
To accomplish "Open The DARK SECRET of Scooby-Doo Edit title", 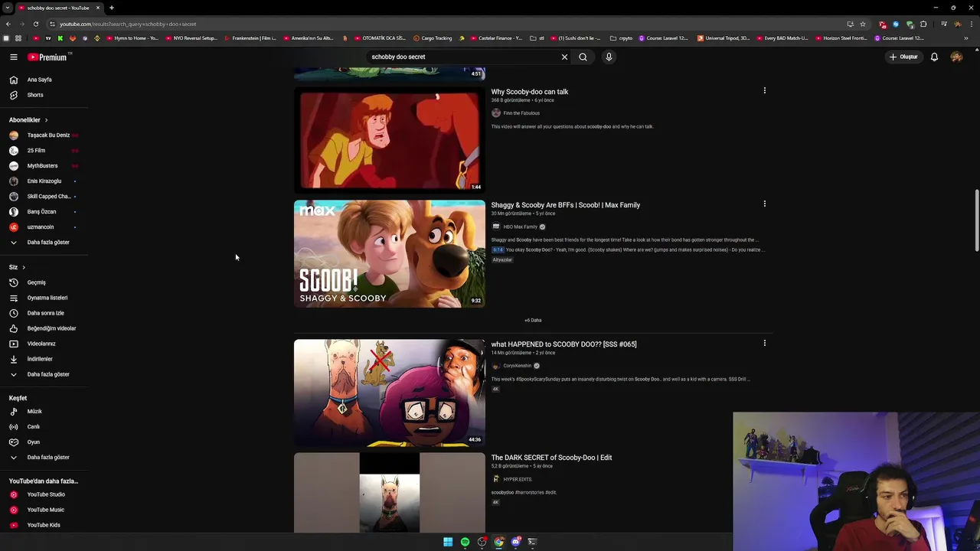I will coord(551,458).
